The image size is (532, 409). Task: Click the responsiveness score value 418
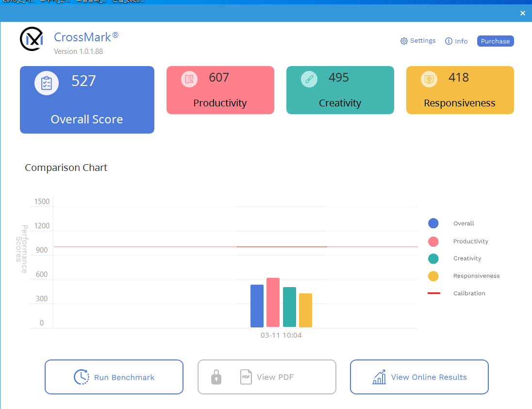458,77
